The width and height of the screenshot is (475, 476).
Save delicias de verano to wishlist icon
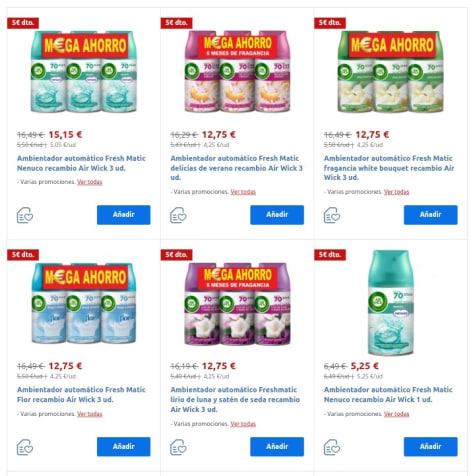point(178,215)
